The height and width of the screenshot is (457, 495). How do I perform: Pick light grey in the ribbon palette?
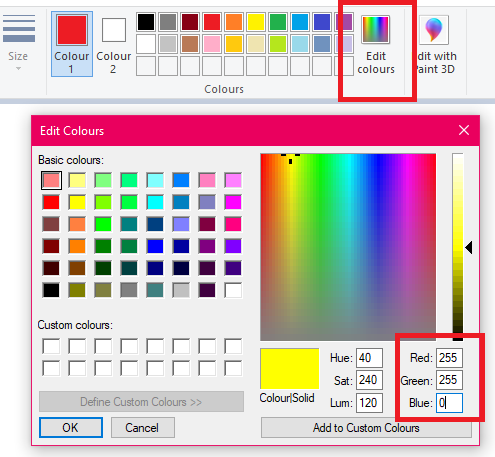[168, 44]
